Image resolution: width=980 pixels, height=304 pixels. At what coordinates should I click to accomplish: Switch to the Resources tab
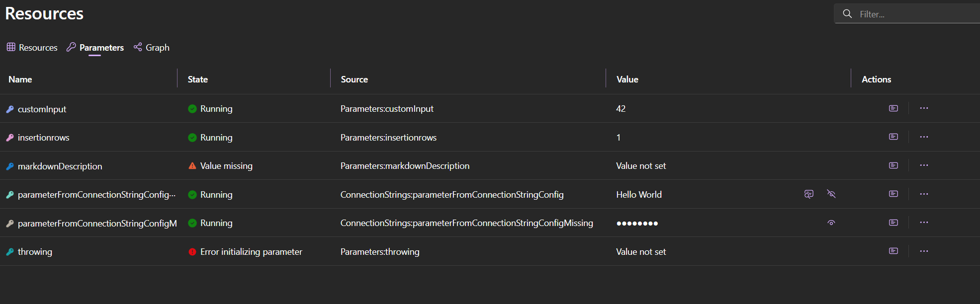tap(32, 48)
